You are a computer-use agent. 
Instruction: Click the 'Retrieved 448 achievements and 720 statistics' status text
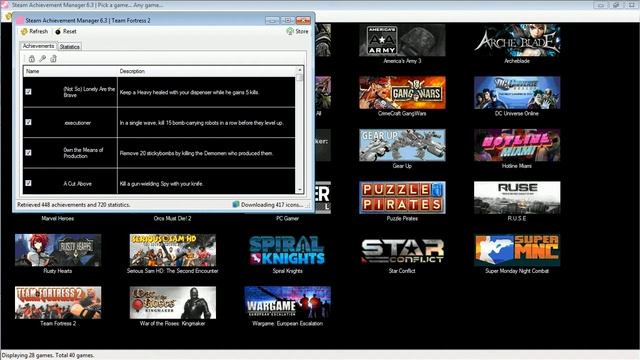(73, 205)
